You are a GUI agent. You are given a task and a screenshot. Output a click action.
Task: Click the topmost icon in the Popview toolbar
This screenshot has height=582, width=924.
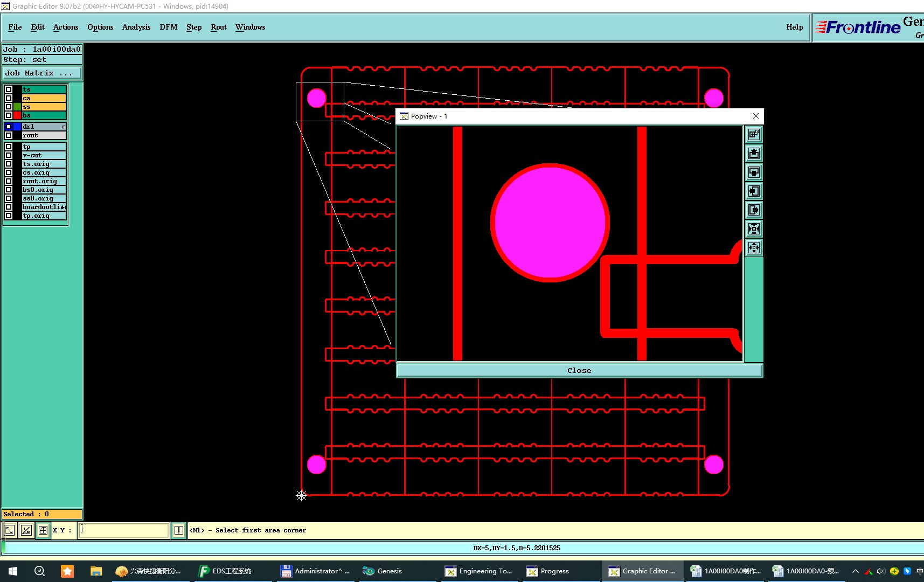(x=754, y=134)
